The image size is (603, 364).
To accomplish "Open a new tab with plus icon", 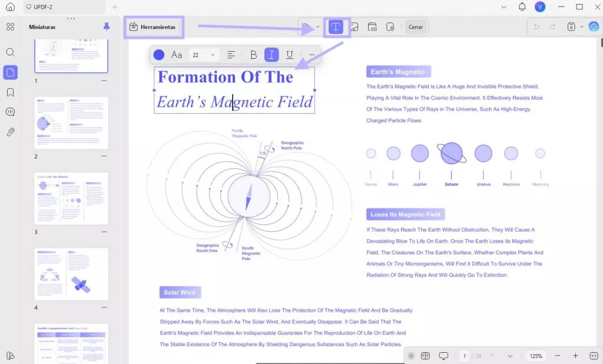I will point(115,7).
